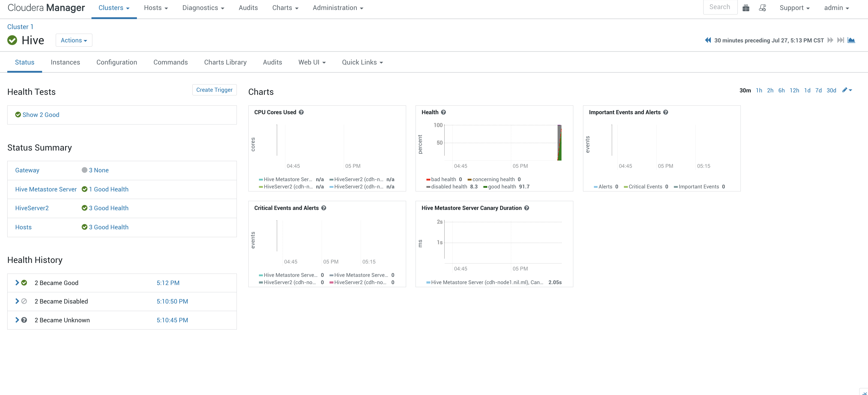Screen dimensions: 868x395
Task: Click the Health chart graph area
Action: 503,143
